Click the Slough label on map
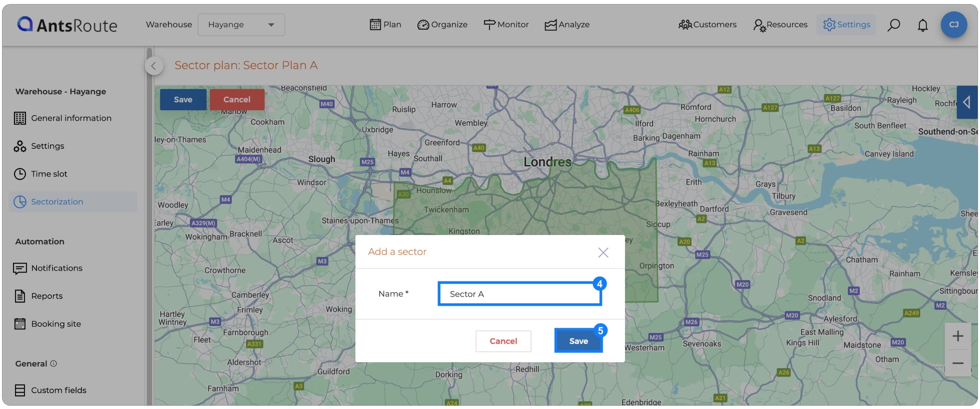The image size is (980, 409). (x=322, y=159)
